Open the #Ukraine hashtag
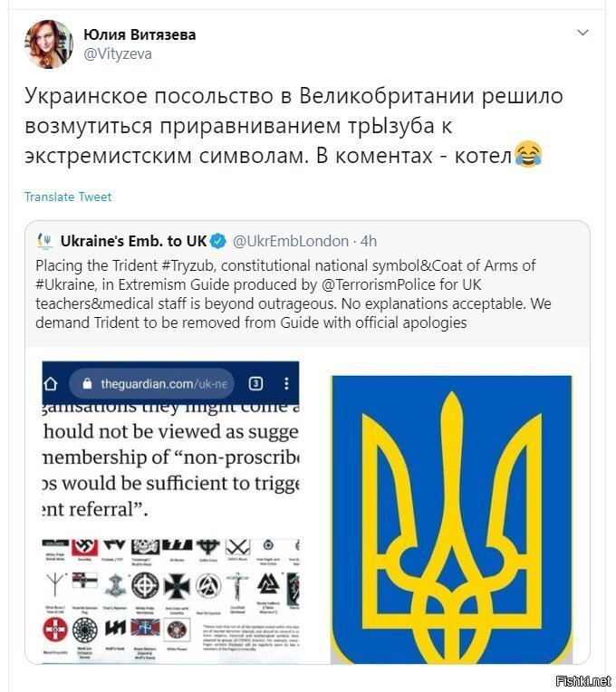Screen dimensions: 616x692 [x=65, y=284]
